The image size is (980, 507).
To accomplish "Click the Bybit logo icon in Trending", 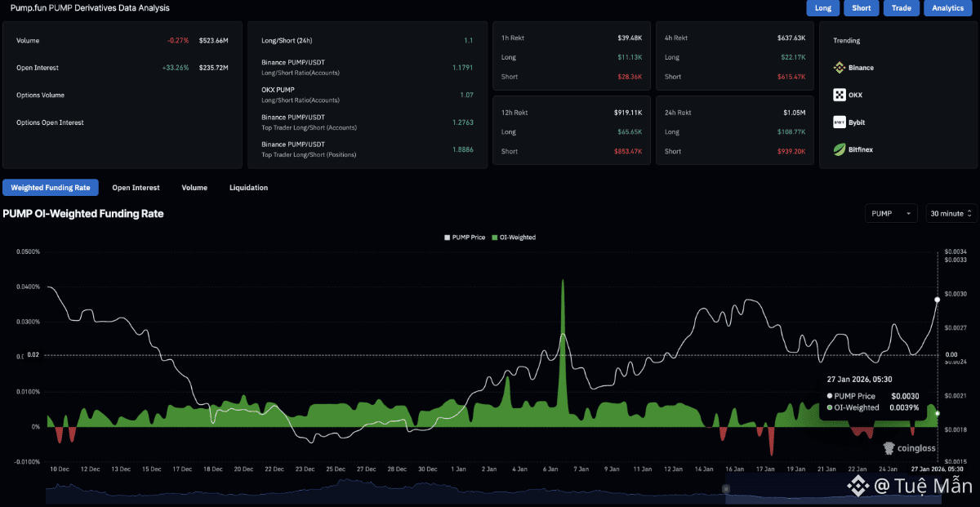I will (x=839, y=122).
